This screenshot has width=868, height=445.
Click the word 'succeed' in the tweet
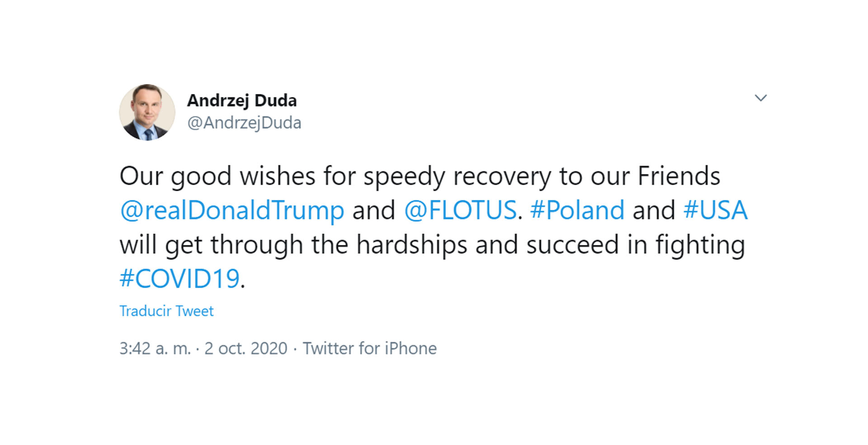[x=572, y=245]
